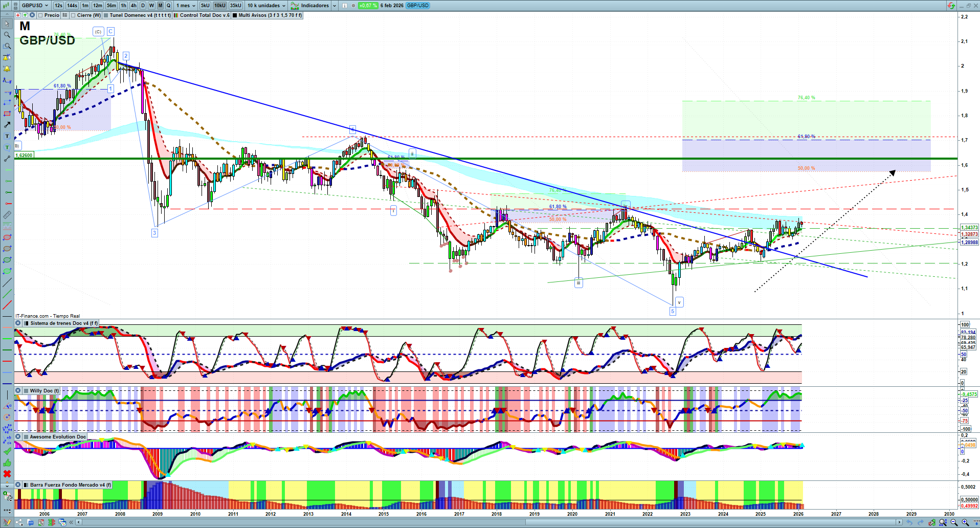Switch to the D daily timeframe
The height and width of the screenshot is (528, 980).
point(143,6)
